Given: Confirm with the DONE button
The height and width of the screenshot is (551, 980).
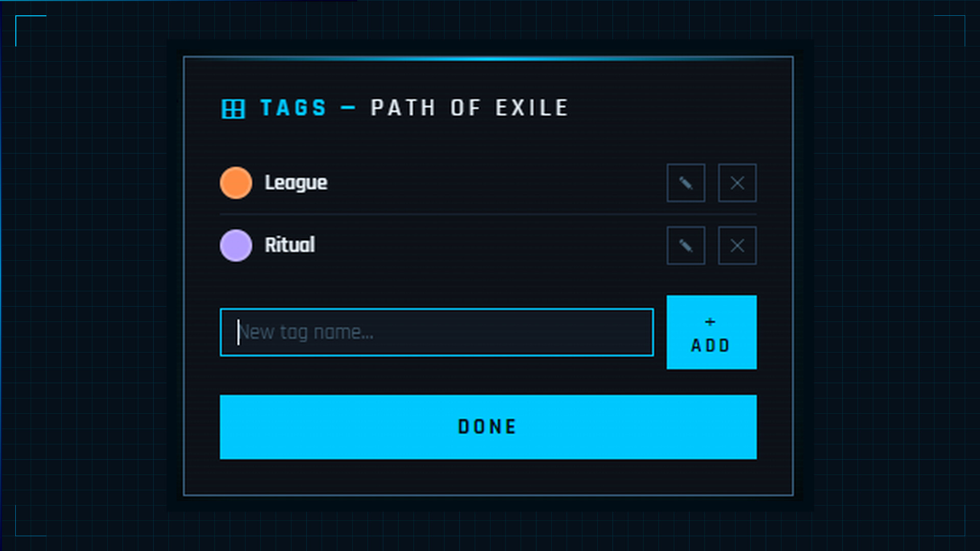Looking at the screenshot, I should [488, 427].
